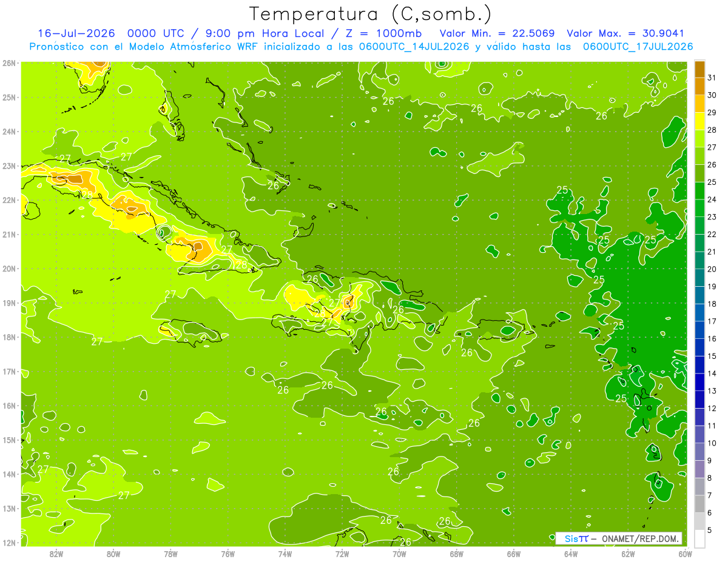Click the 62W longitude axis label

pyautogui.click(x=628, y=554)
